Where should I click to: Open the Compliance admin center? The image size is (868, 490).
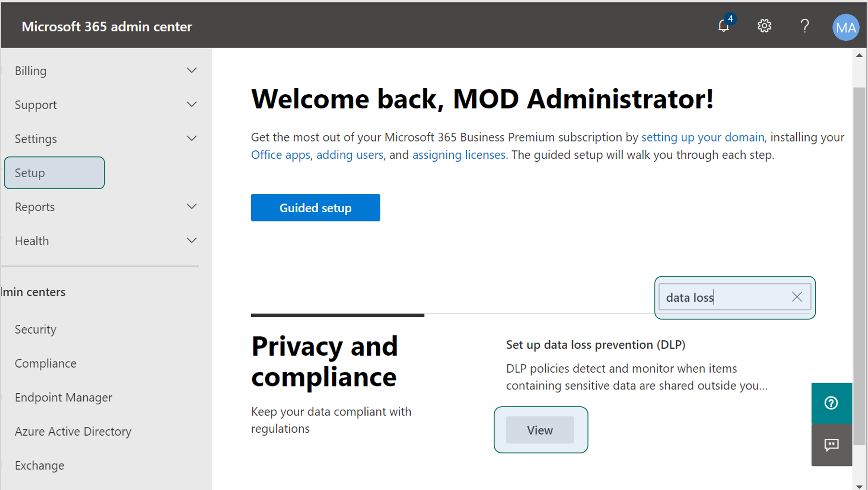46,363
